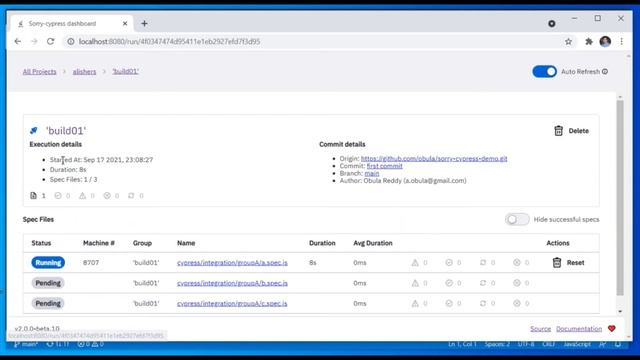
Task: Click check circle icon in b.spec.js row
Action: click(449, 283)
